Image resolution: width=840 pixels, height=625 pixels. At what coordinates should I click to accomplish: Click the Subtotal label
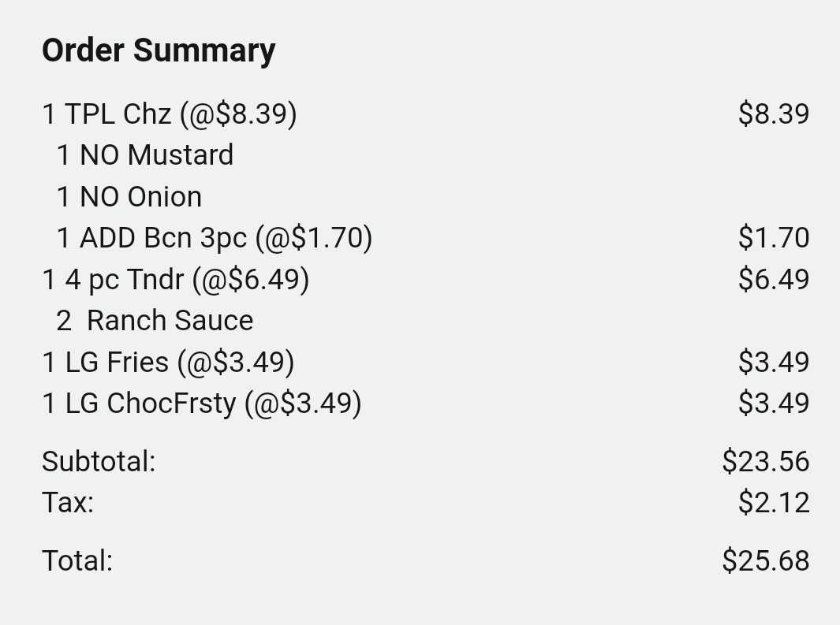tap(99, 461)
